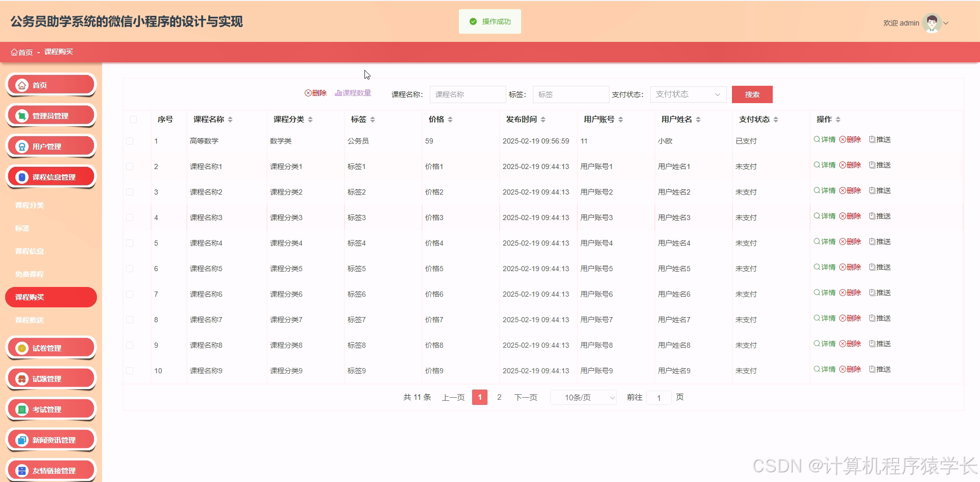Select 管理员管理 in the sidebar
The image size is (980, 482).
point(51,115)
